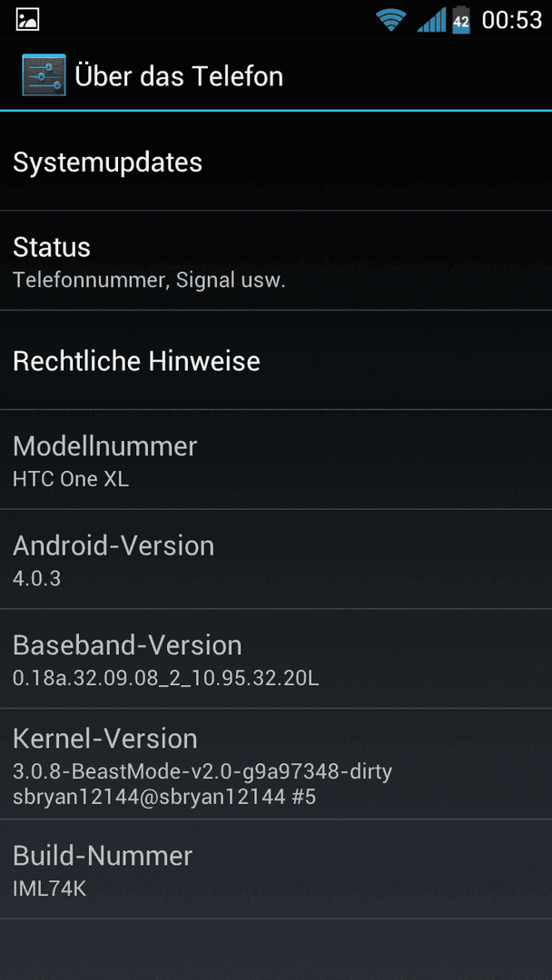This screenshot has height=980, width=552.
Task: Tap the mobile signal strength icon
Action: [x=431, y=19]
